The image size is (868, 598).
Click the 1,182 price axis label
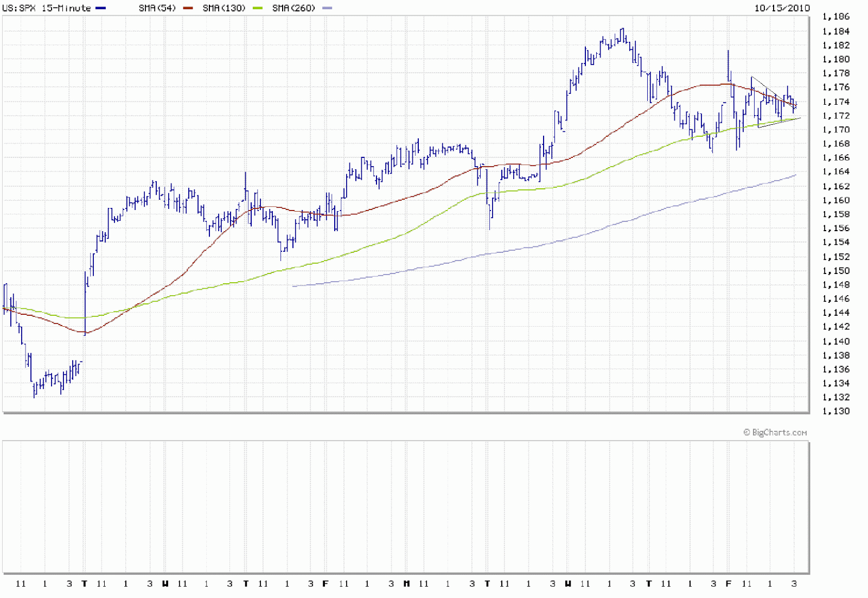click(x=836, y=46)
